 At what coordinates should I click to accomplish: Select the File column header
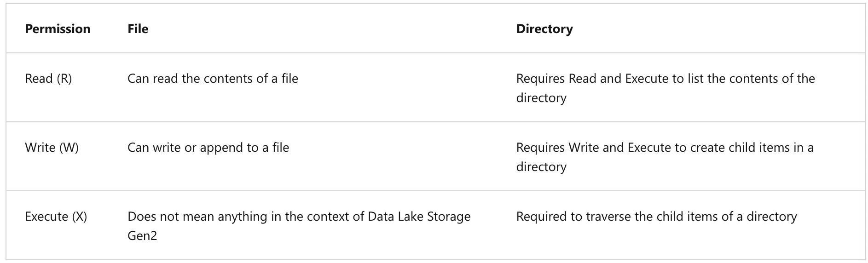click(x=138, y=29)
